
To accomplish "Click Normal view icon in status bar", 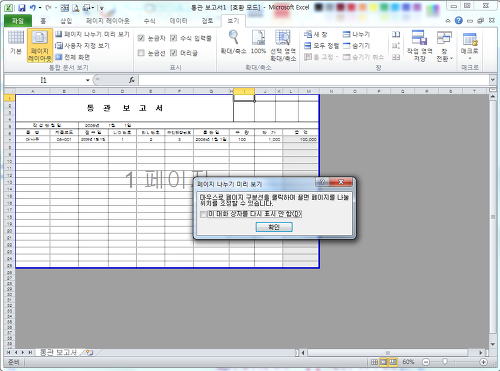I will pos(374,362).
